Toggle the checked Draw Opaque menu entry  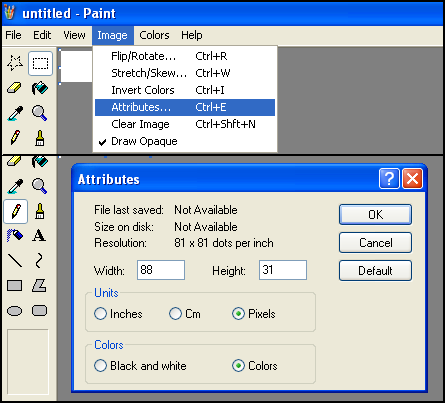[x=185, y=141]
